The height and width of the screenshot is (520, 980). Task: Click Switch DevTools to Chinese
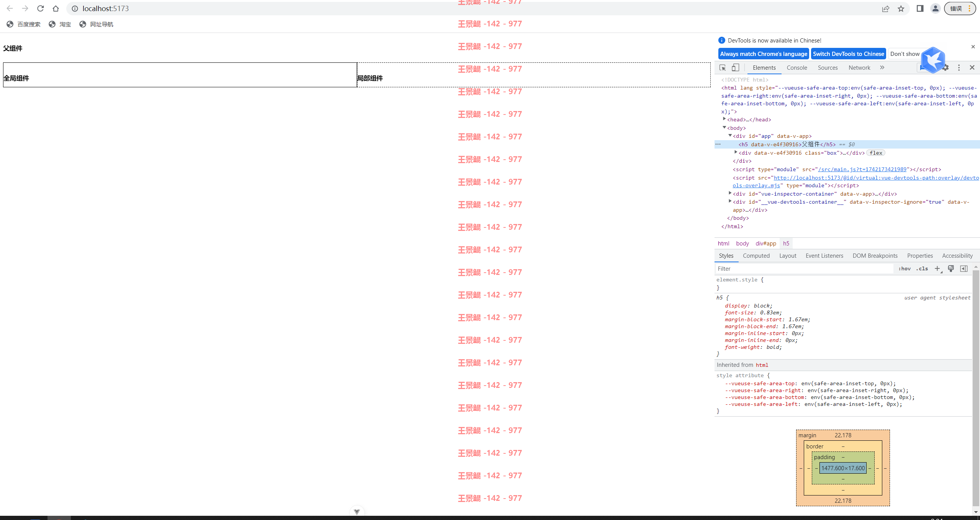point(848,54)
